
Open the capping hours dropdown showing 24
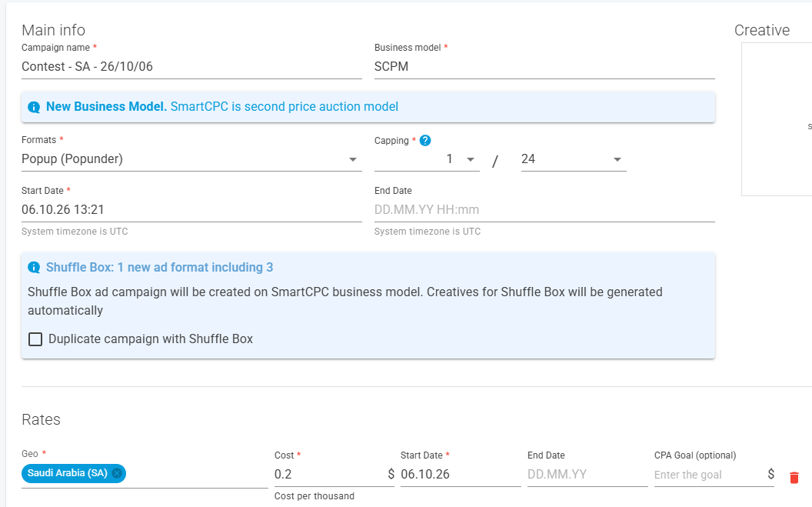point(574,159)
